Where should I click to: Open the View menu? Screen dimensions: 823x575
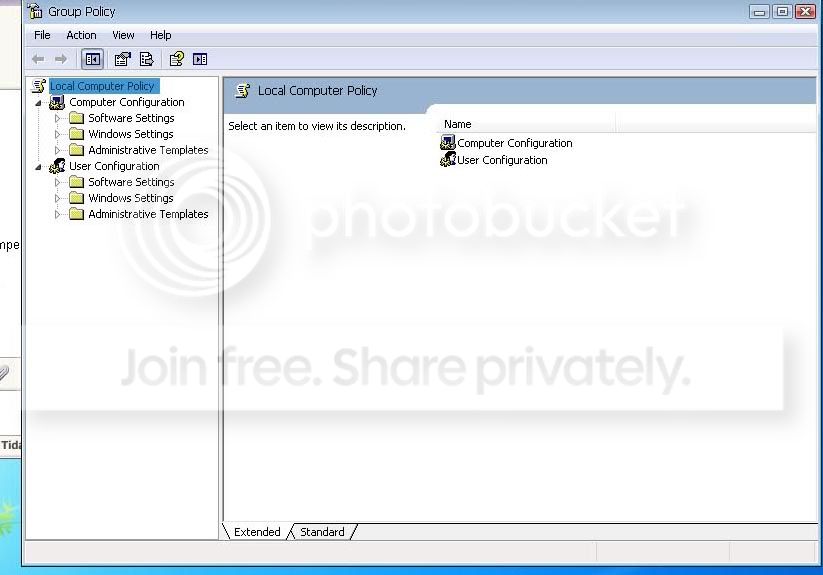tap(123, 35)
